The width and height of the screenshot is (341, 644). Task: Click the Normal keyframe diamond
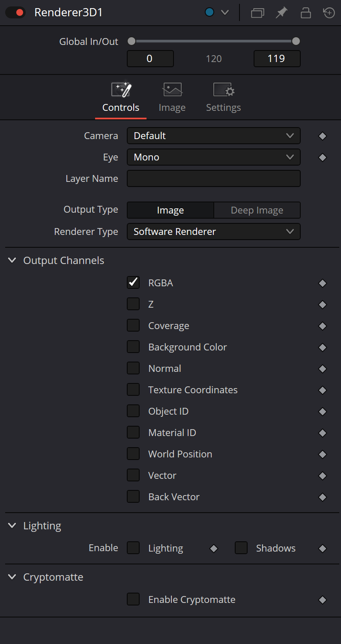pos(323,369)
